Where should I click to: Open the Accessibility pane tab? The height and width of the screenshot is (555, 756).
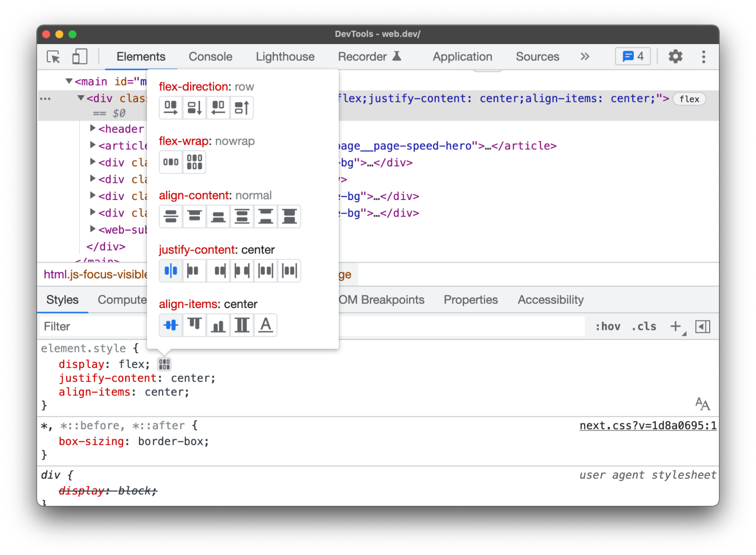click(550, 300)
